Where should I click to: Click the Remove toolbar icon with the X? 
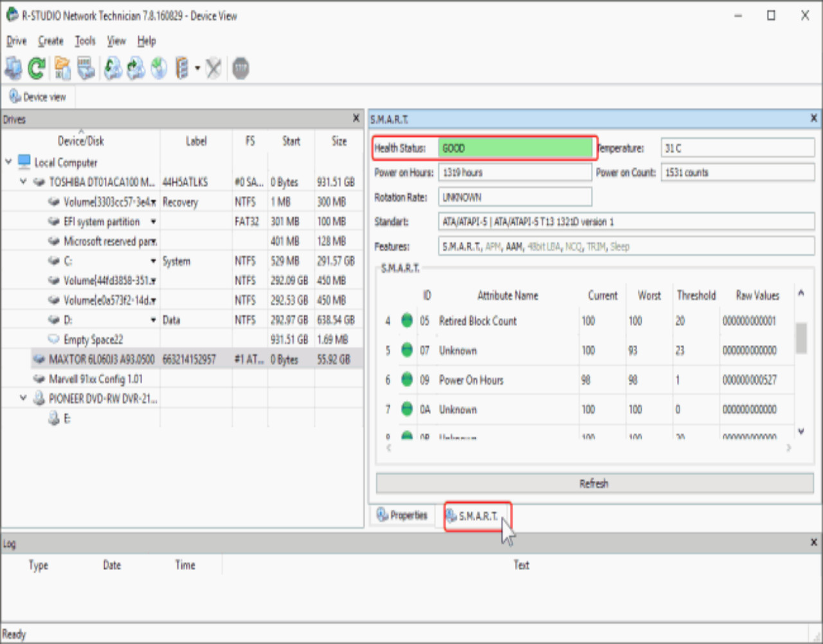coord(213,68)
